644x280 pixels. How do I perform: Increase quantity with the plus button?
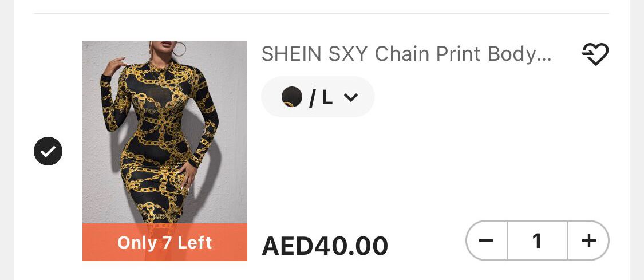click(x=588, y=240)
